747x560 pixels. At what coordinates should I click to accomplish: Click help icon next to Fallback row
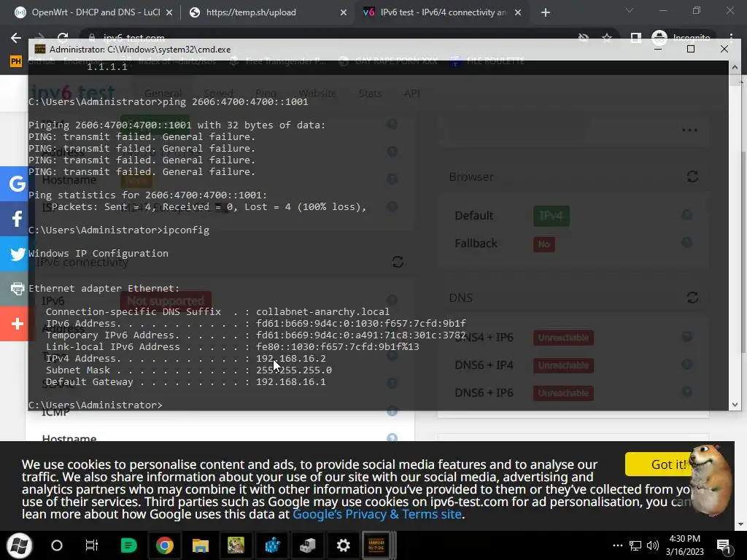686,242
